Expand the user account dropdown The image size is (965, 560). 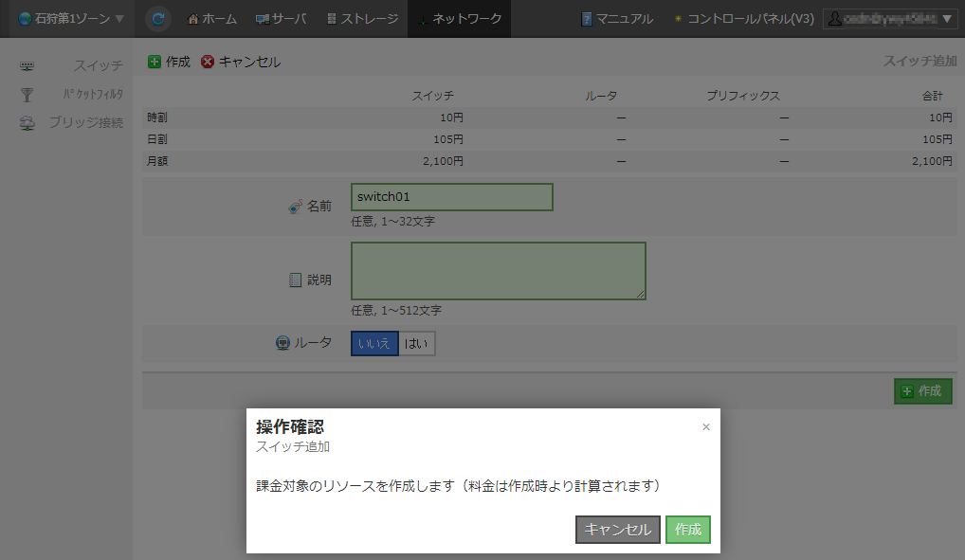[x=889, y=18]
